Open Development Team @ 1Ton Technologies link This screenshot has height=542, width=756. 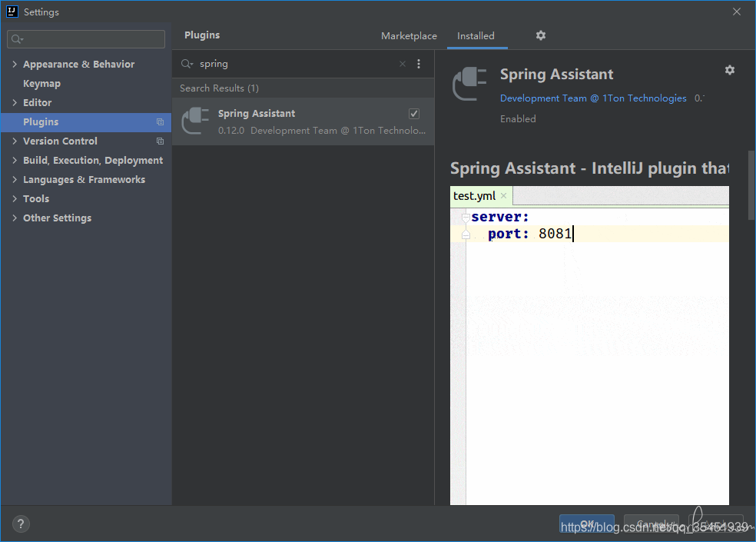pos(593,98)
